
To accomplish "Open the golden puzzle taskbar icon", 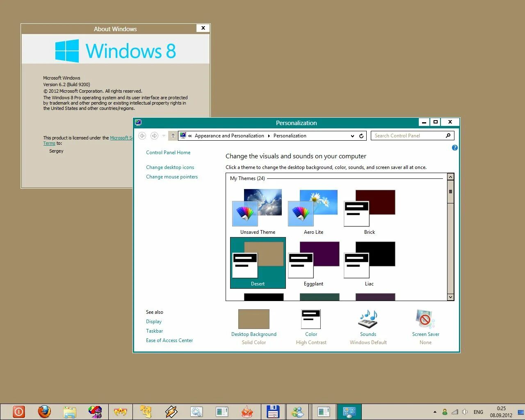I will [x=146, y=411].
